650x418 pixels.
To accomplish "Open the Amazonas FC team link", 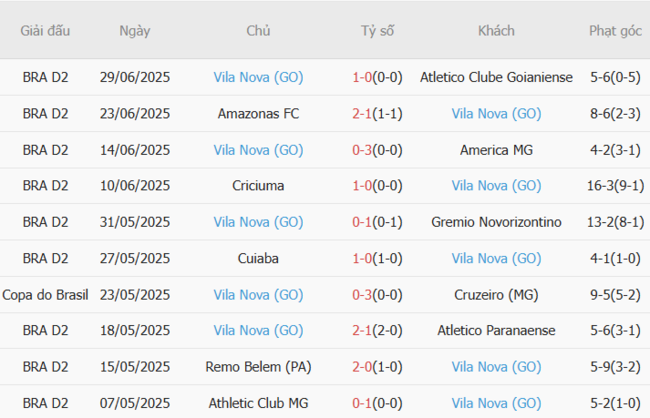I will coord(258,114).
